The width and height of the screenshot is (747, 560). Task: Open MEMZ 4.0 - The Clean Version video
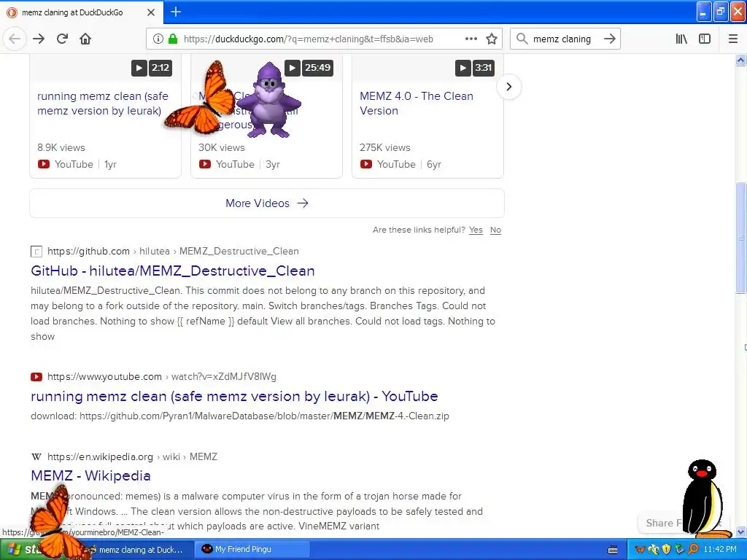click(417, 104)
